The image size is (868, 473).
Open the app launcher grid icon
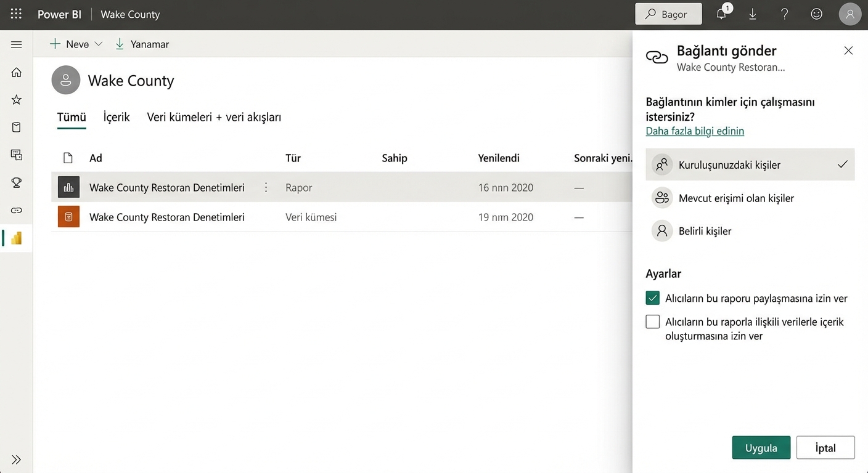tap(16, 14)
